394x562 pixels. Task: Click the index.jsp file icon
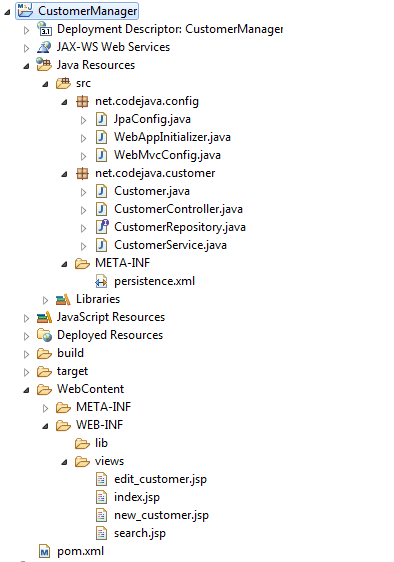point(101,497)
